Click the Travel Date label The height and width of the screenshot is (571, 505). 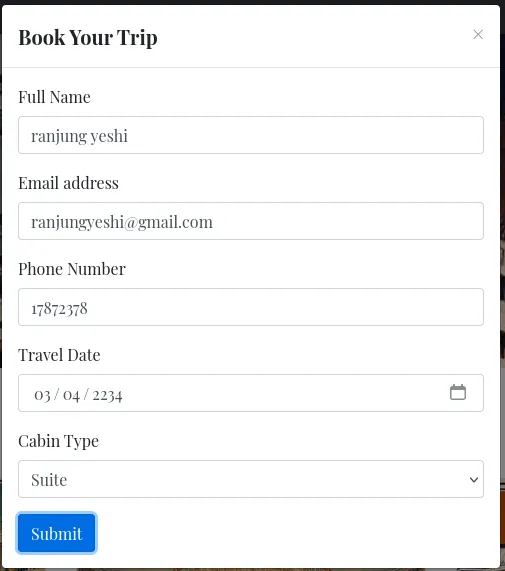click(x=59, y=355)
